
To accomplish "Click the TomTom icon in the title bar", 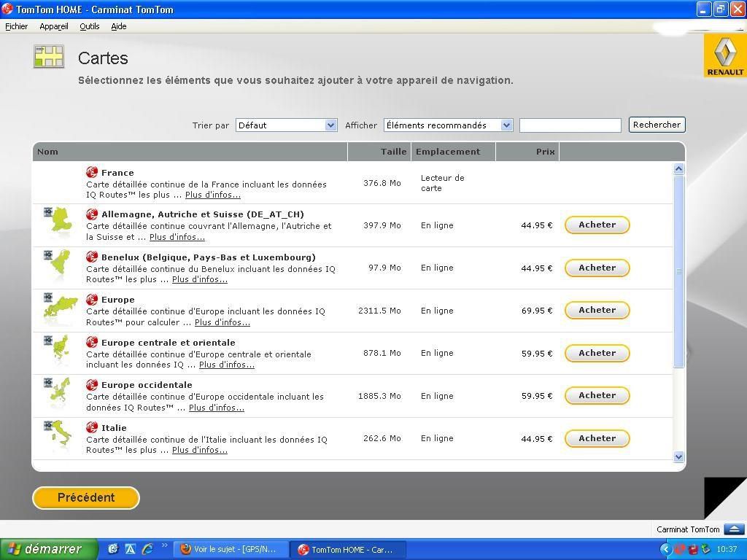I will 7,9.
